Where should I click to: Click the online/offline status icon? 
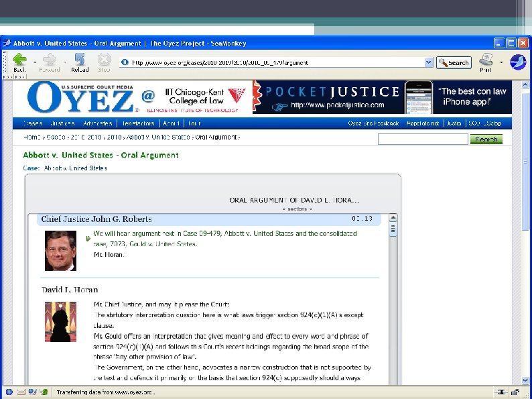501,392
